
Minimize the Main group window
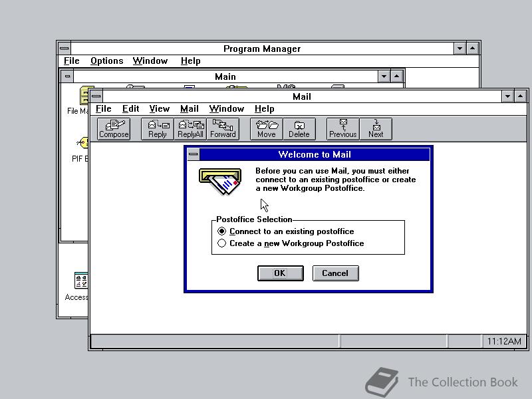(384, 76)
